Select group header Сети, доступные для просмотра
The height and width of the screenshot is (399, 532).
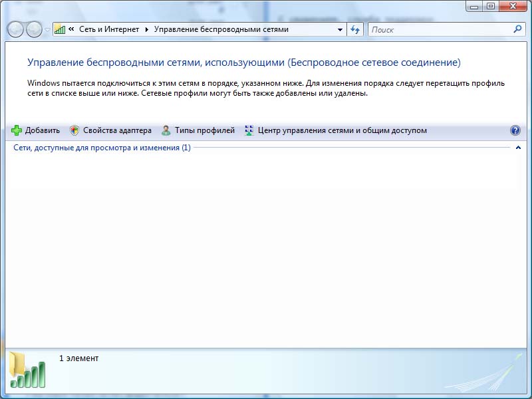coord(102,148)
